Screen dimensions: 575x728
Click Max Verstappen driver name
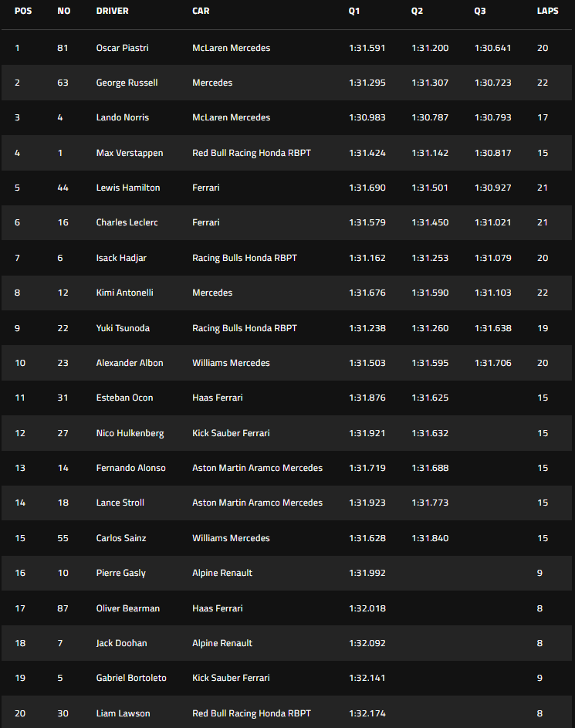pyautogui.click(x=130, y=153)
